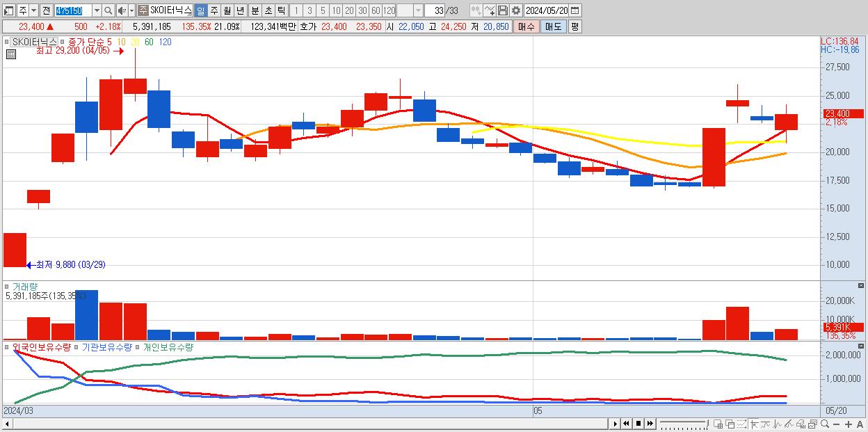
Task: Select the 주 (weekly) period toggle
Action: (214, 10)
